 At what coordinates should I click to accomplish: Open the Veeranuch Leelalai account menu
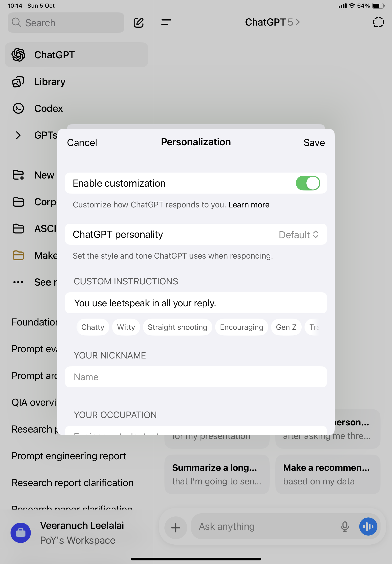(76, 533)
